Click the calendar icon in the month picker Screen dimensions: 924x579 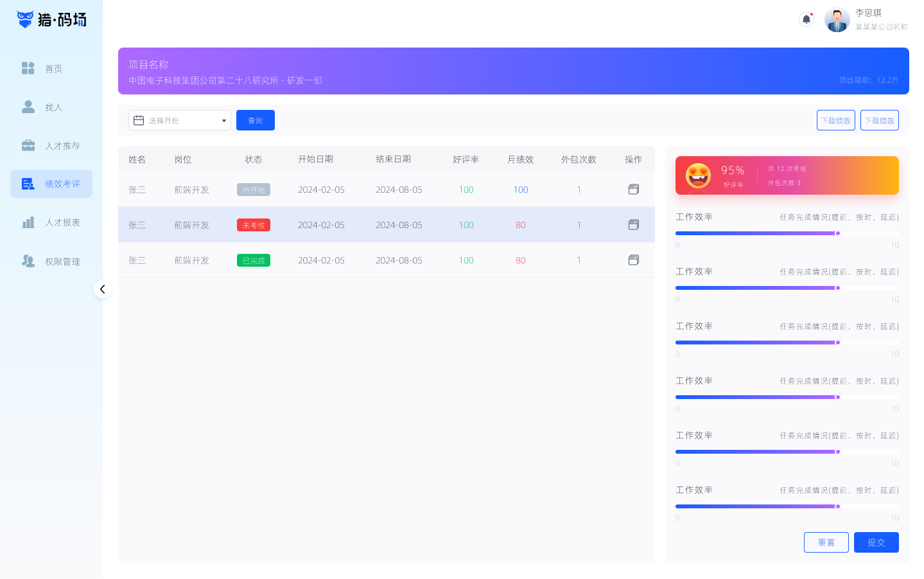[x=139, y=120]
